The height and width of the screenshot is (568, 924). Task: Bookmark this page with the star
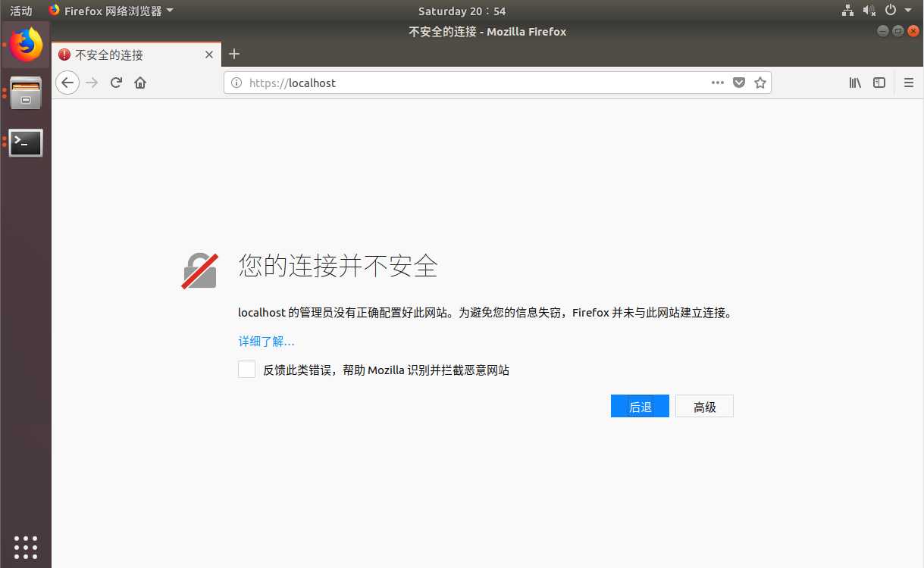760,83
